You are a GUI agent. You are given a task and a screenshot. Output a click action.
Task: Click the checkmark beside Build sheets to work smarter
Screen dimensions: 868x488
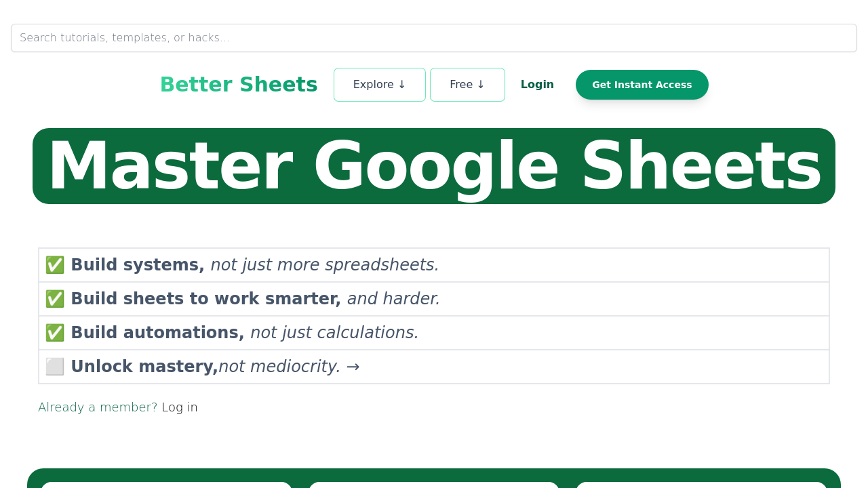(x=56, y=298)
